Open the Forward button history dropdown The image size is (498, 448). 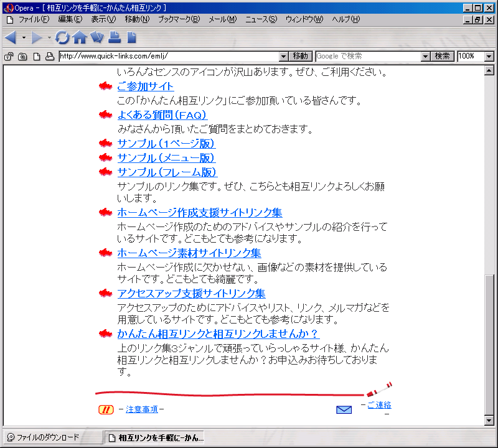click(x=49, y=37)
